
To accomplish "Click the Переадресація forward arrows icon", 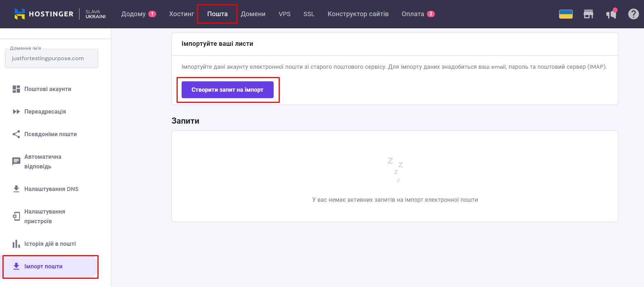I will coord(16,111).
